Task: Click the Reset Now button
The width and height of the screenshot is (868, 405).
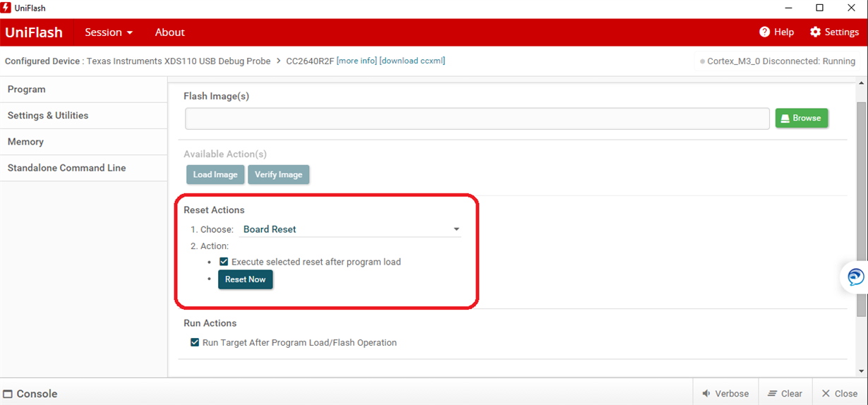Action: [246, 280]
